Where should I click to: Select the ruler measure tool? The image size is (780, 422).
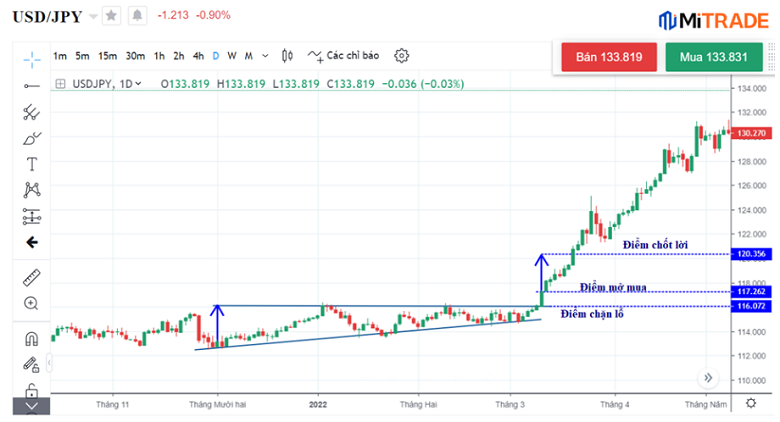(32, 277)
